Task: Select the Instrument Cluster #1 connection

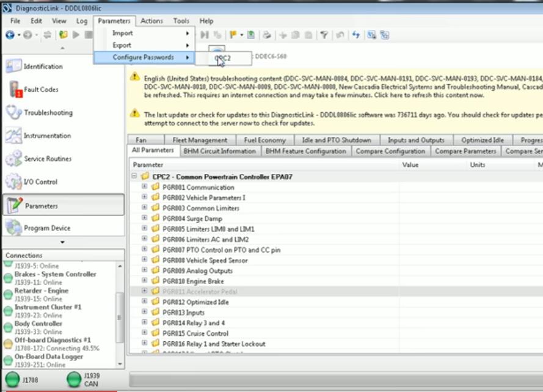Action: [48, 311]
